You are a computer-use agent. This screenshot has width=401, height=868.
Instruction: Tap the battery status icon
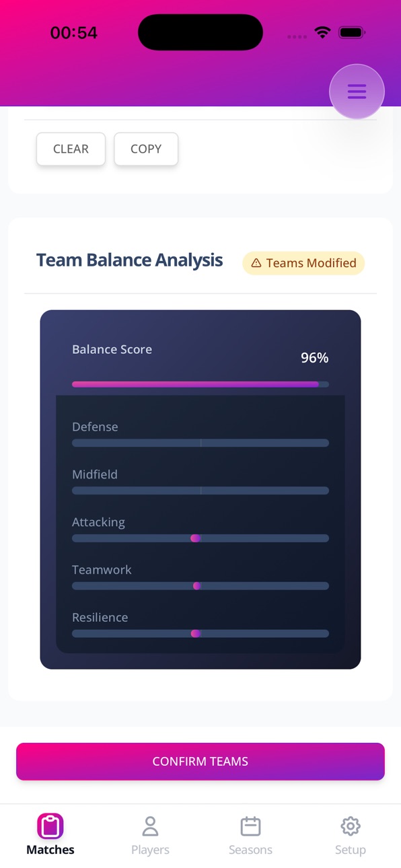click(x=352, y=32)
